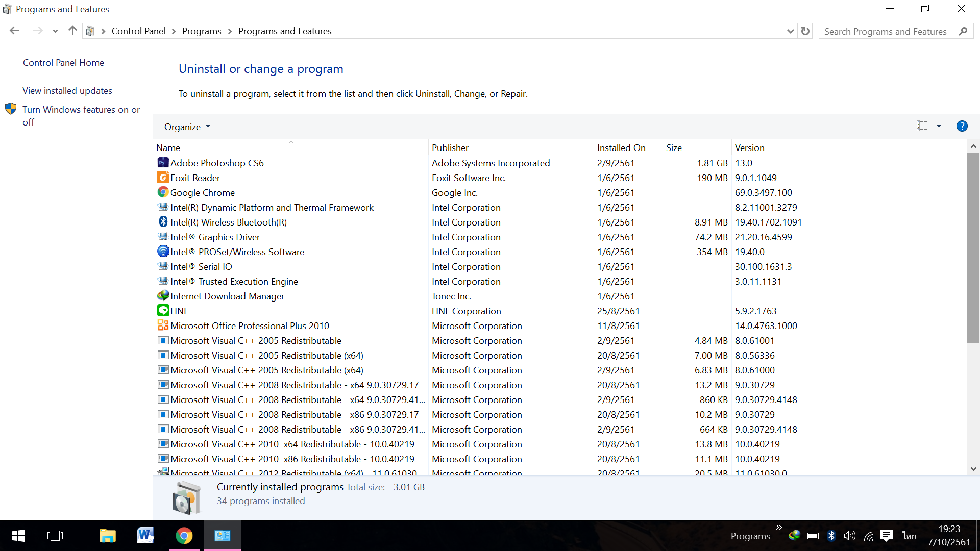Image resolution: width=980 pixels, height=551 pixels.
Task: Click the Google Chrome list entry icon
Action: [x=163, y=192]
